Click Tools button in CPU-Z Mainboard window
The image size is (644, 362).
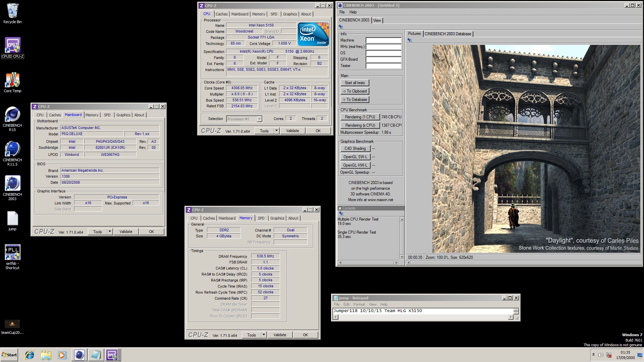tap(98, 232)
